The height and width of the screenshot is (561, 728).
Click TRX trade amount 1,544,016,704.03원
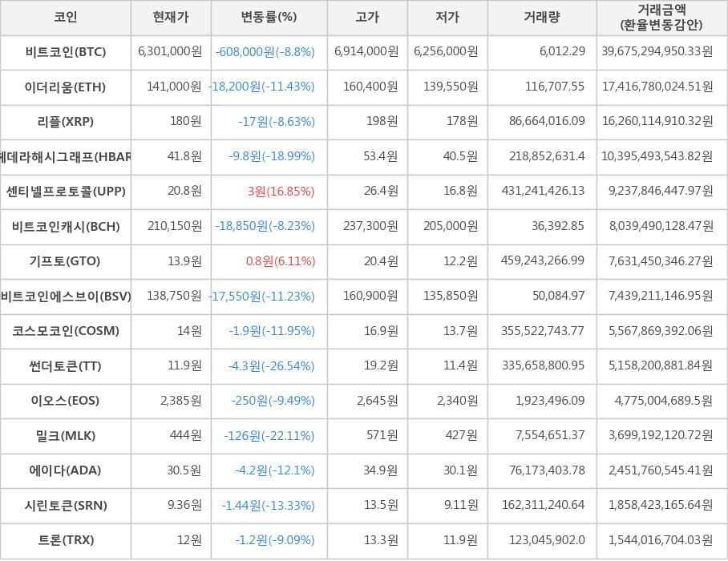click(x=661, y=540)
